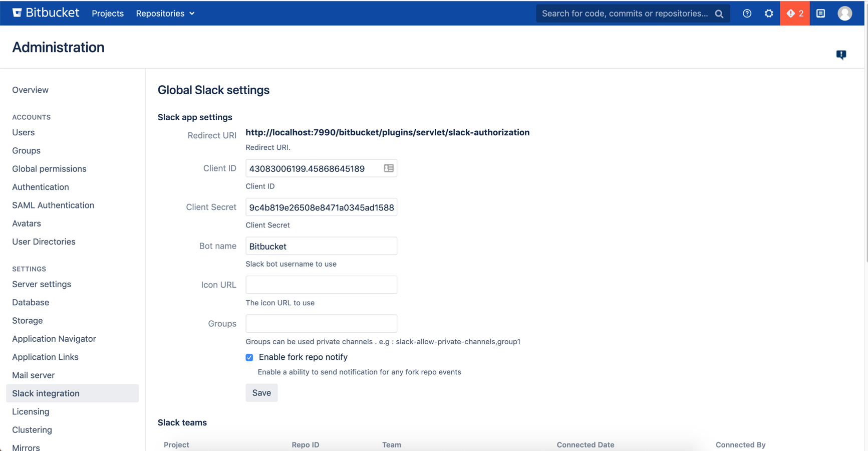Click the search code or repositories field
The image size is (868, 451).
coord(633,14)
